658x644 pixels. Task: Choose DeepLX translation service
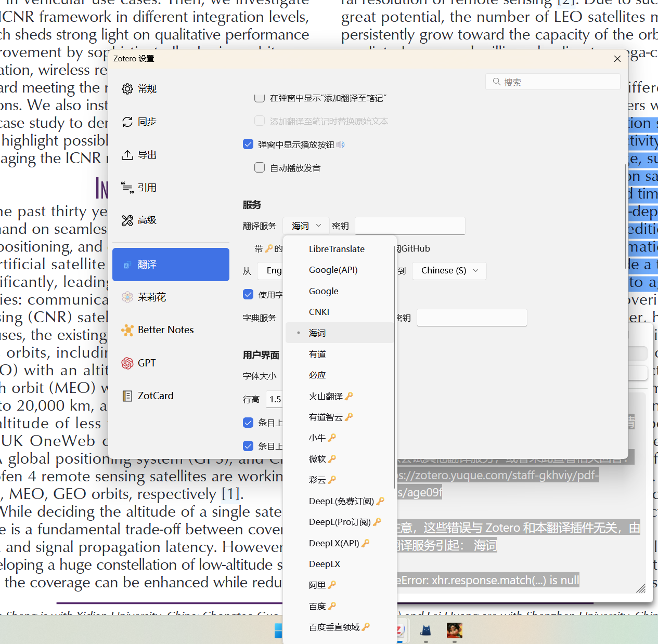pyautogui.click(x=339, y=564)
